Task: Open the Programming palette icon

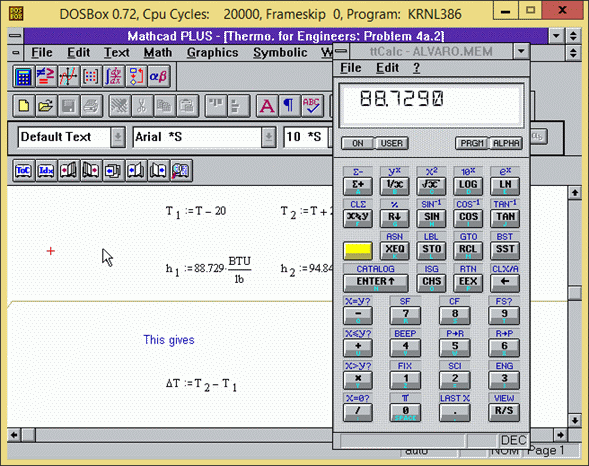Action: click(136, 77)
